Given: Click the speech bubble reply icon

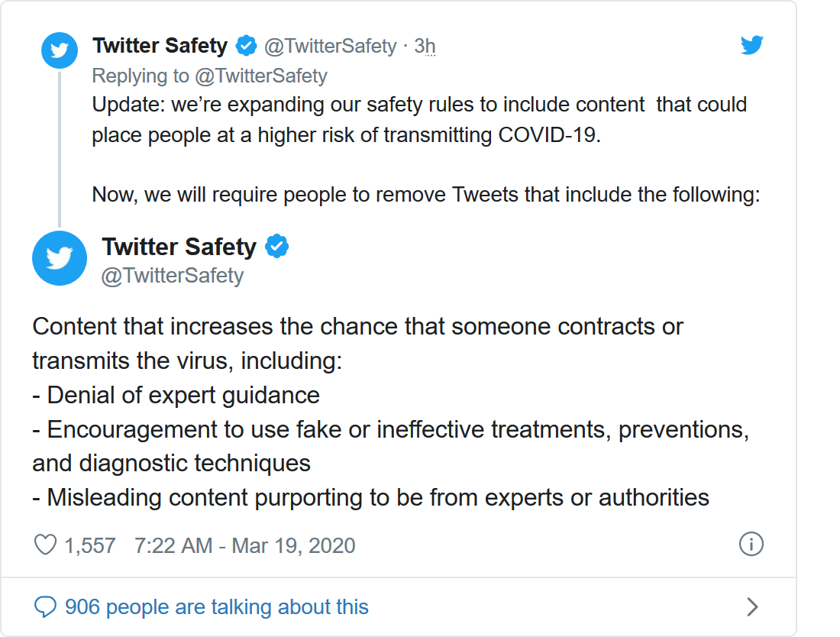Looking at the screenshot, I should (46, 607).
